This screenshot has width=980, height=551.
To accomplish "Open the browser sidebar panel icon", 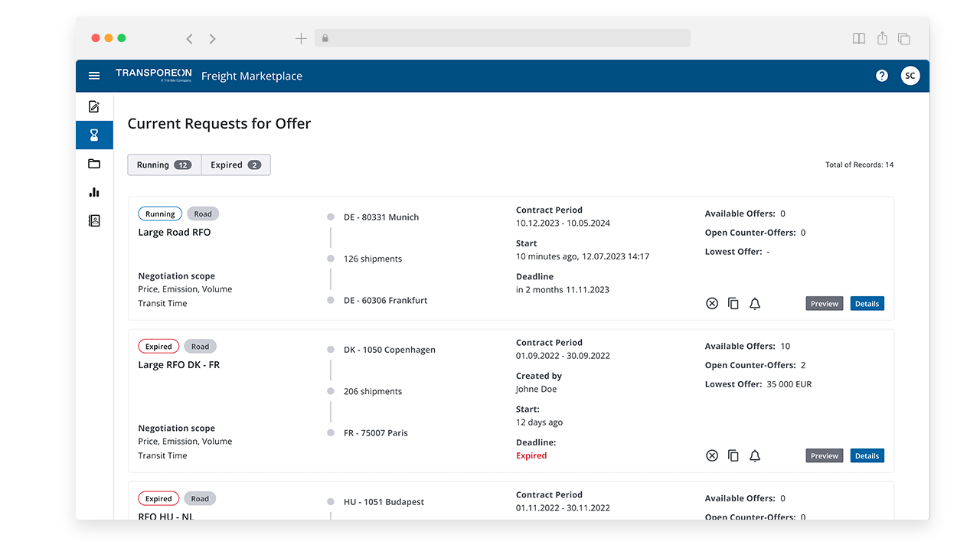I will point(858,37).
